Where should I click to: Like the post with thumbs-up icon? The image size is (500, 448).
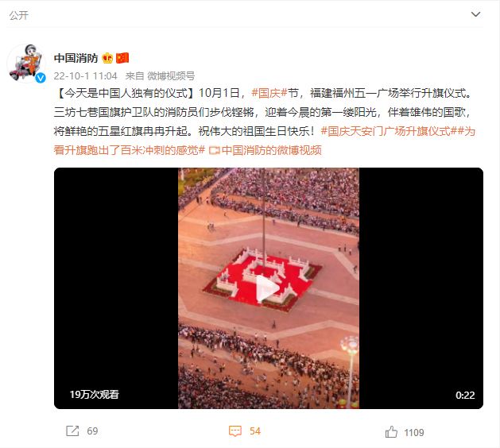tap(391, 432)
